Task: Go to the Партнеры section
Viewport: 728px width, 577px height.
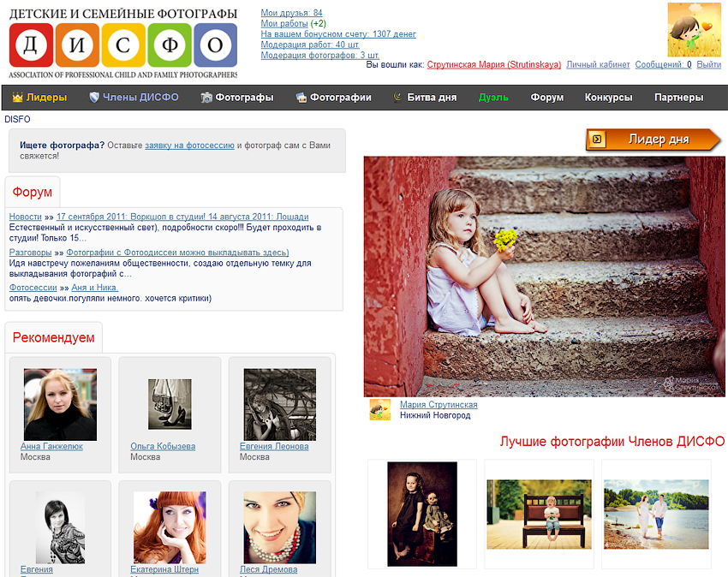Action: [x=678, y=98]
